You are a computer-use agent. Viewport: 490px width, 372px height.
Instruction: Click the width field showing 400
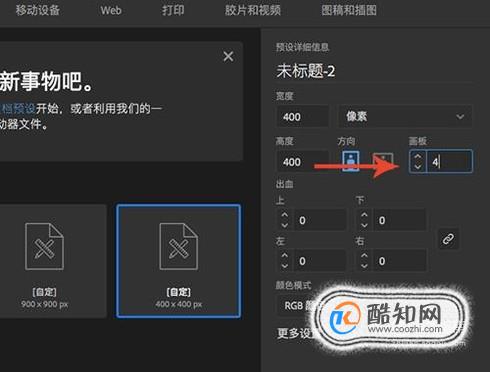pyautogui.click(x=303, y=116)
